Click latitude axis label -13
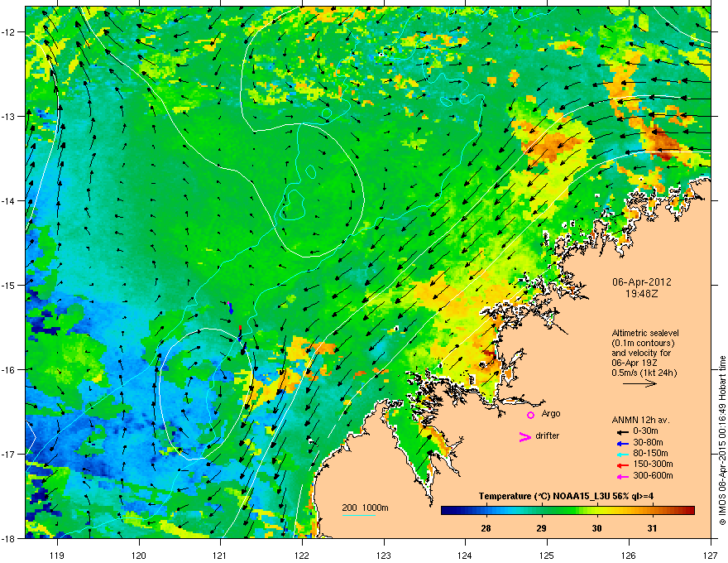The height and width of the screenshot is (563, 728). tap(8, 117)
